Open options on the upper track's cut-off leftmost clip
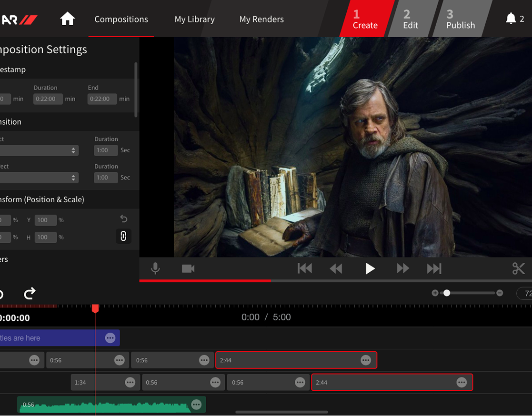The image size is (532, 416). pos(34,360)
